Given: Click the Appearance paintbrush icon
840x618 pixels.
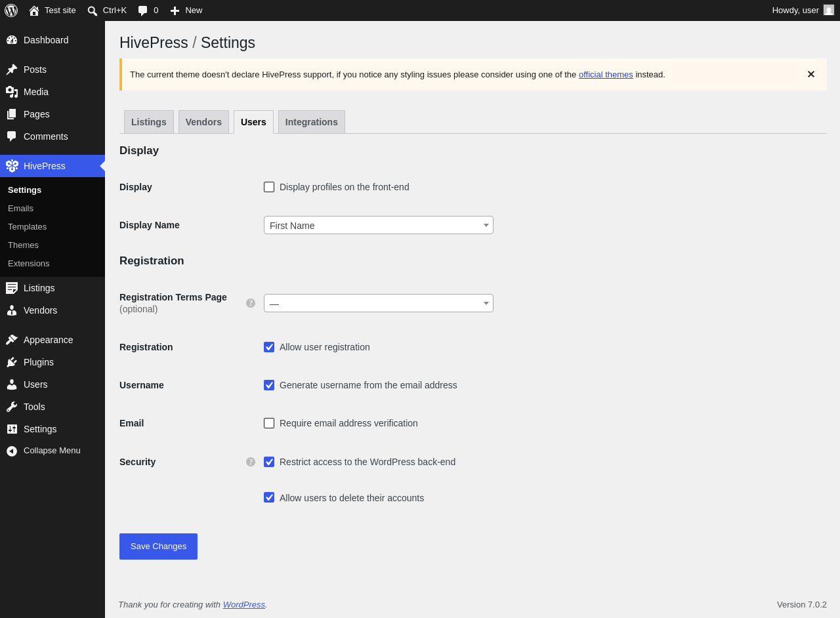Looking at the screenshot, I should (12, 340).
